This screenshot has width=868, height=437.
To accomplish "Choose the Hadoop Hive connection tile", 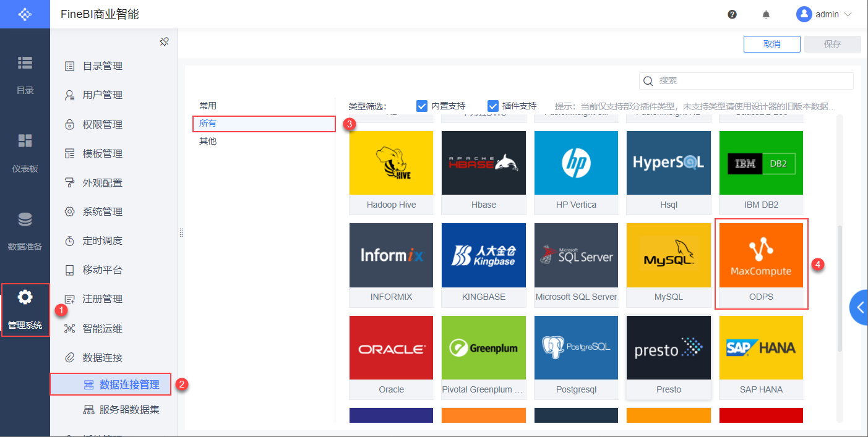I will (391, 172).
